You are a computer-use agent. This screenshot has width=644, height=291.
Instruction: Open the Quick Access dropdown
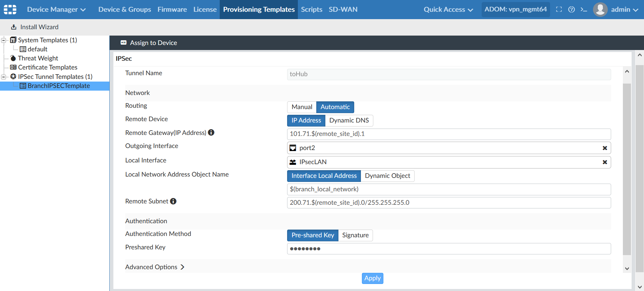coord(448,9)
